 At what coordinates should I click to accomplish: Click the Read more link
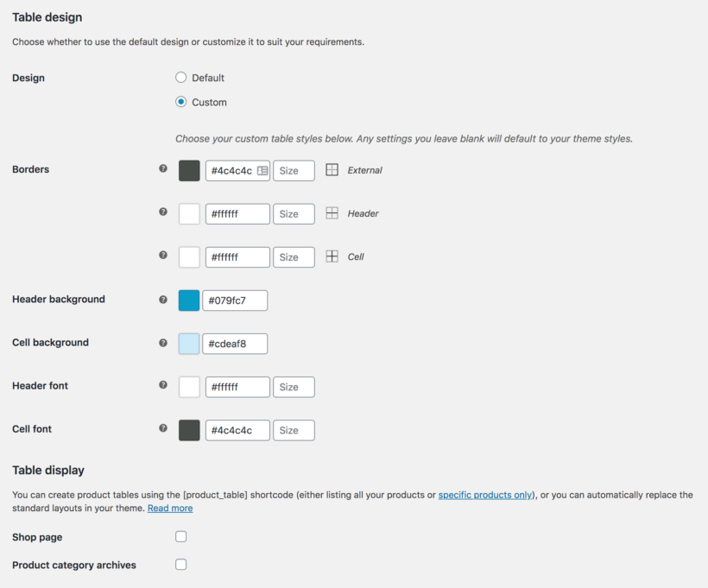click(x=169, y=508)
